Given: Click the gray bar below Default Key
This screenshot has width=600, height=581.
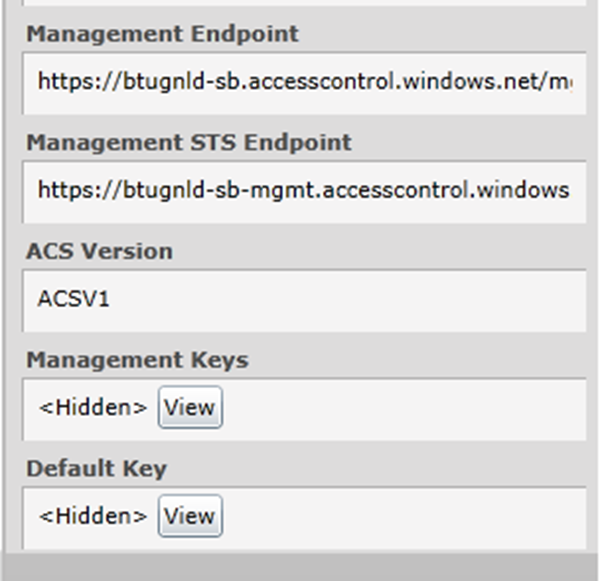Looking at the screenshot, I should click(300, 566).
